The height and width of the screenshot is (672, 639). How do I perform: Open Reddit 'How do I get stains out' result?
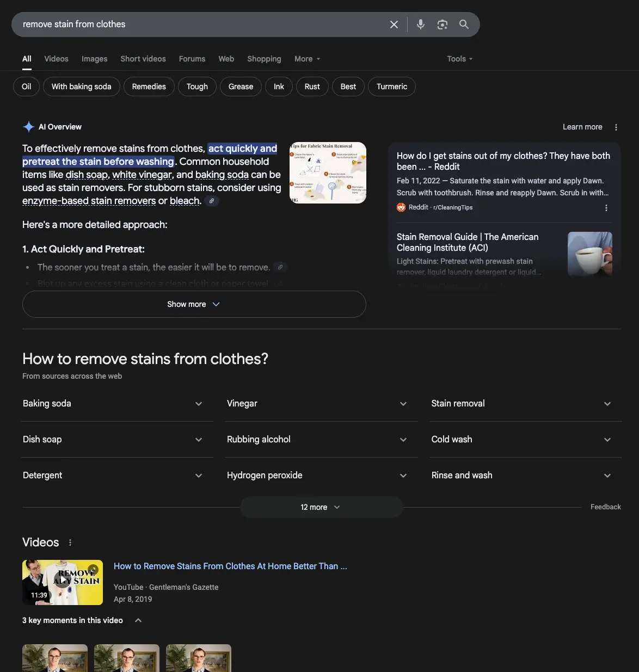(503, 161)
